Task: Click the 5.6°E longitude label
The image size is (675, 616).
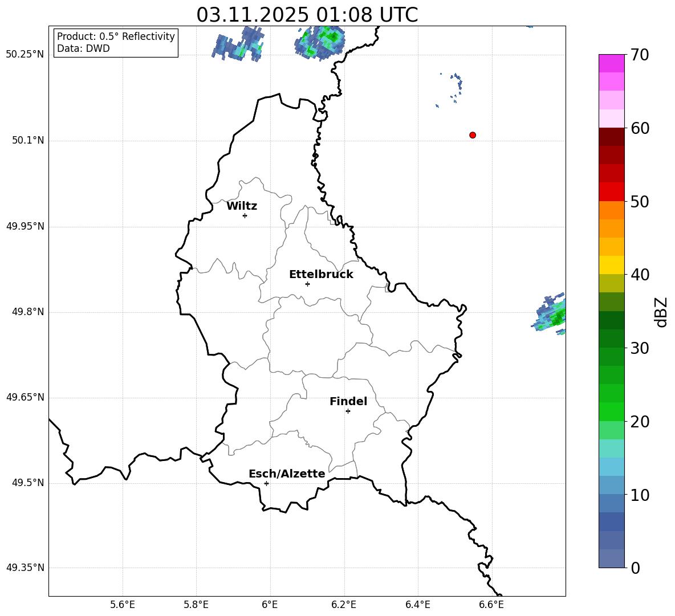Action: point(123,605)
